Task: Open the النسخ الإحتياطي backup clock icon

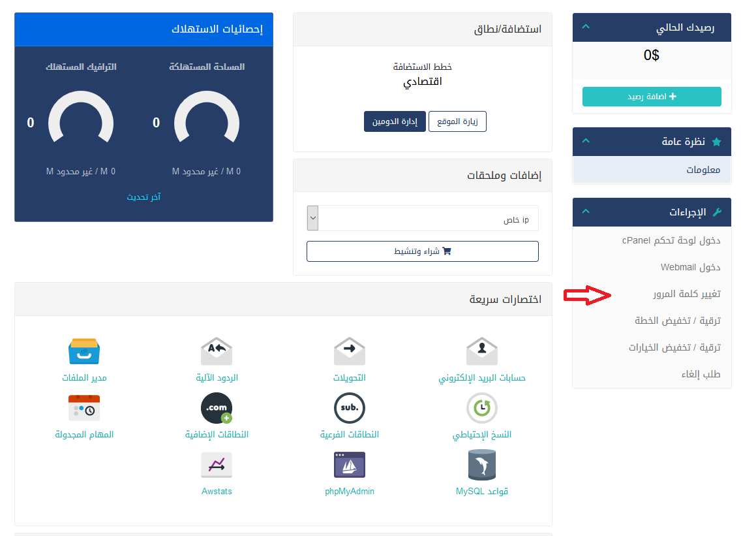Action: click(x=481, y=408)
